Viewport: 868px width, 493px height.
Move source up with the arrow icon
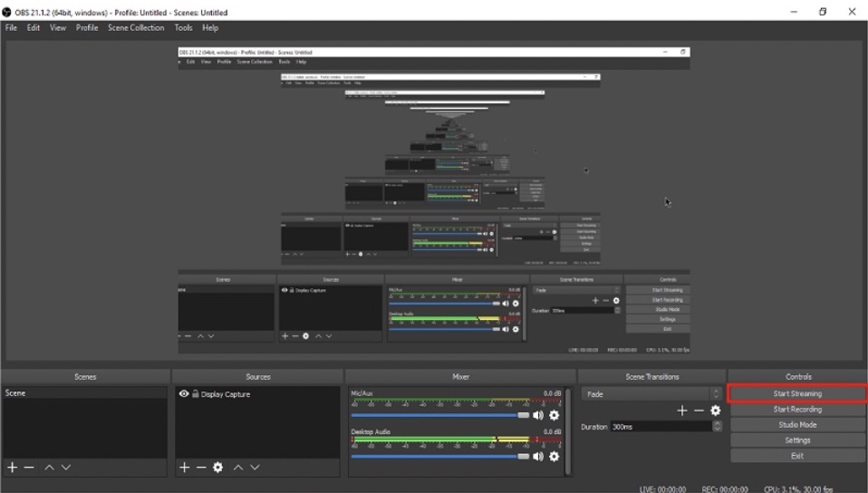point(238,468)
